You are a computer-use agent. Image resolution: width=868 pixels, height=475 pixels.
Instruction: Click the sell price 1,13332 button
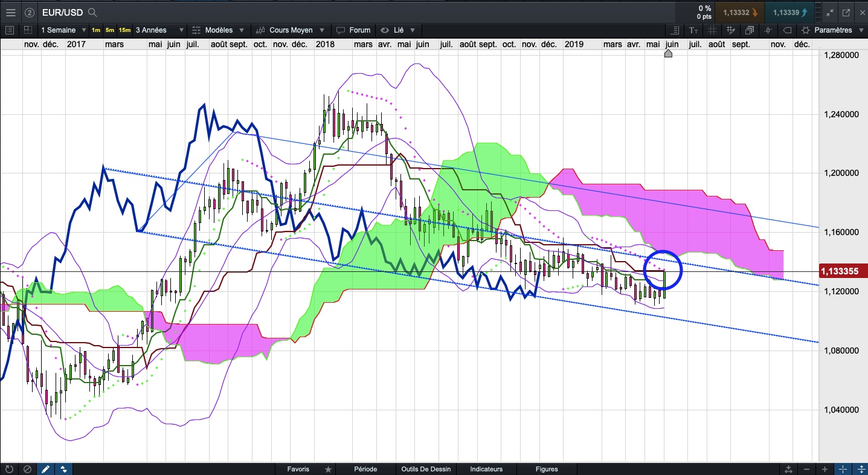(x=739, y=12)
